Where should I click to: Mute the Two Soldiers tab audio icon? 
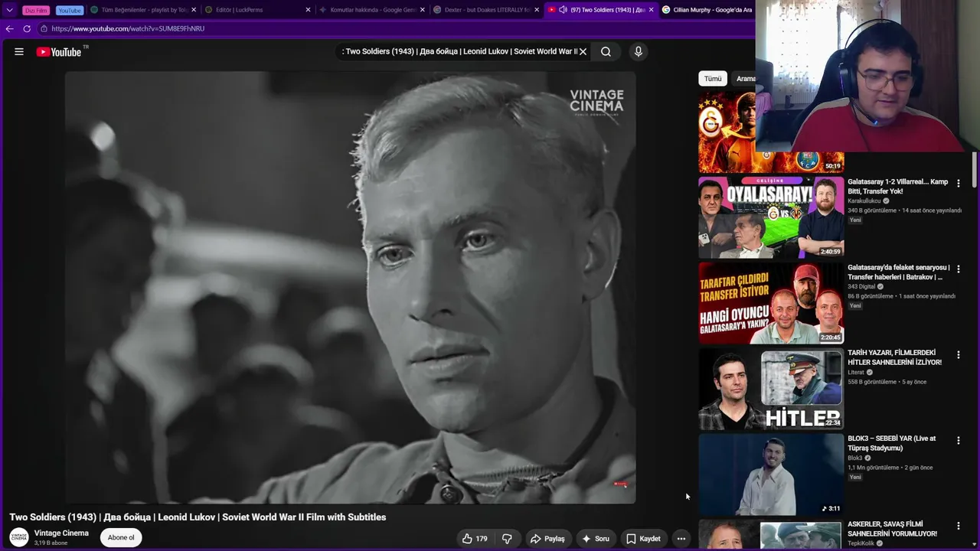click(563, 10)
